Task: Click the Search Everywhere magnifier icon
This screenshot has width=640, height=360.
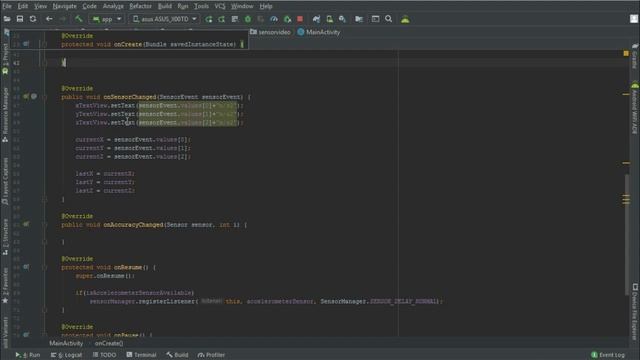Action: [x=389, y=19]
